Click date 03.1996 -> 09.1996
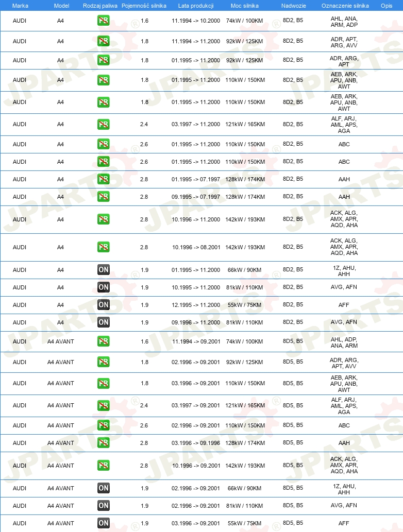This screenshot has height=532, width=403. click(x=196, y=443)
